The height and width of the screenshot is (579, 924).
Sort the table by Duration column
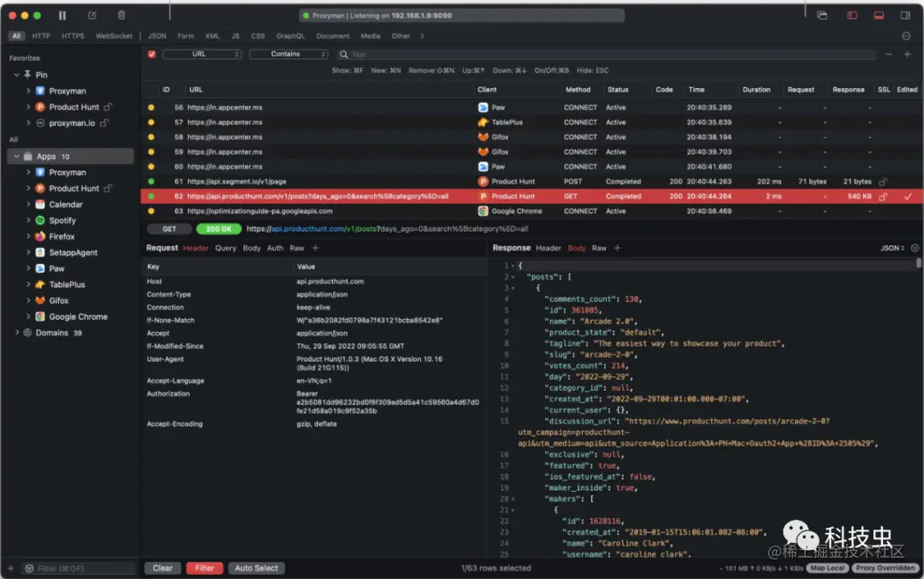(x=756, y=90)
